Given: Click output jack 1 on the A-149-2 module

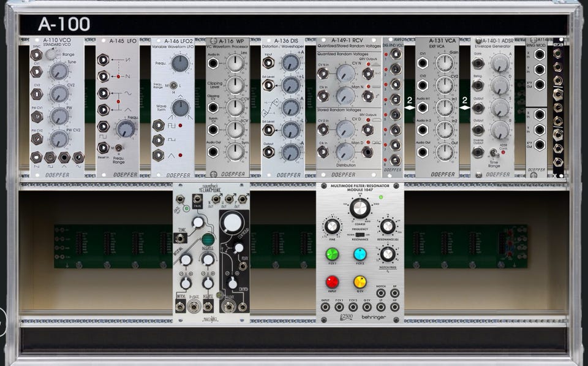Looking at the screenshot, I should pos(395,54).
